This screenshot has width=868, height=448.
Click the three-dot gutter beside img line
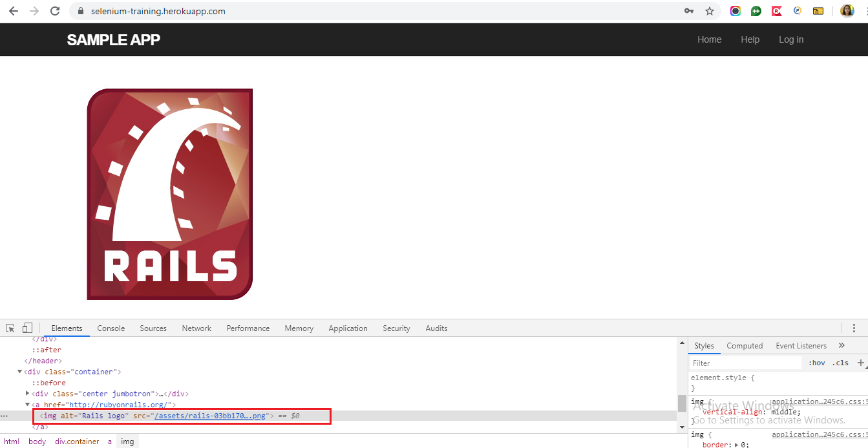(4, 416)
